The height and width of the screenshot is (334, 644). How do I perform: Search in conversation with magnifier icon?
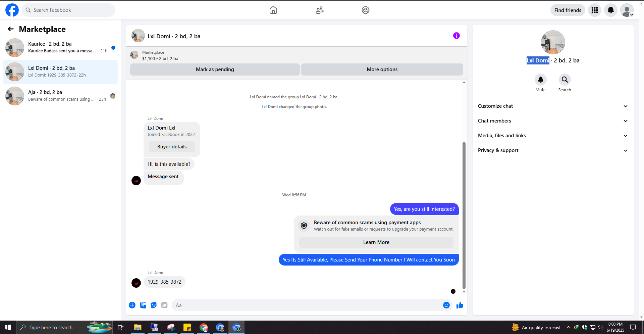(565, 80)
